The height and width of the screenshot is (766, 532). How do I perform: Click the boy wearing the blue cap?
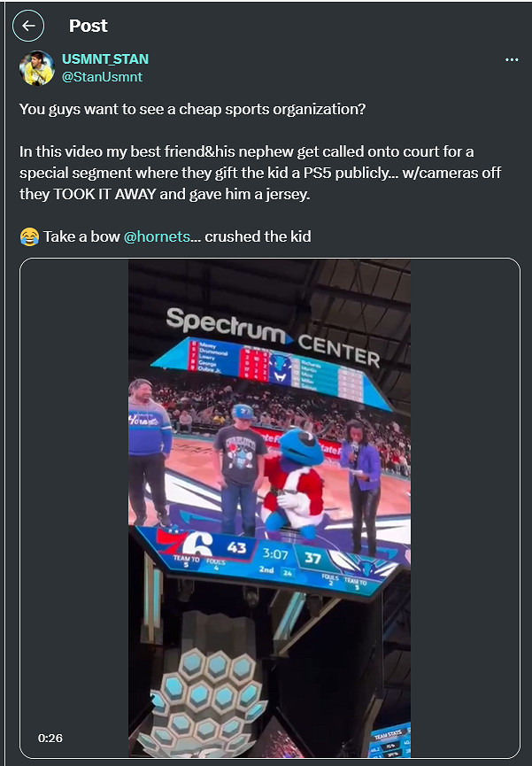coord(240,469)
